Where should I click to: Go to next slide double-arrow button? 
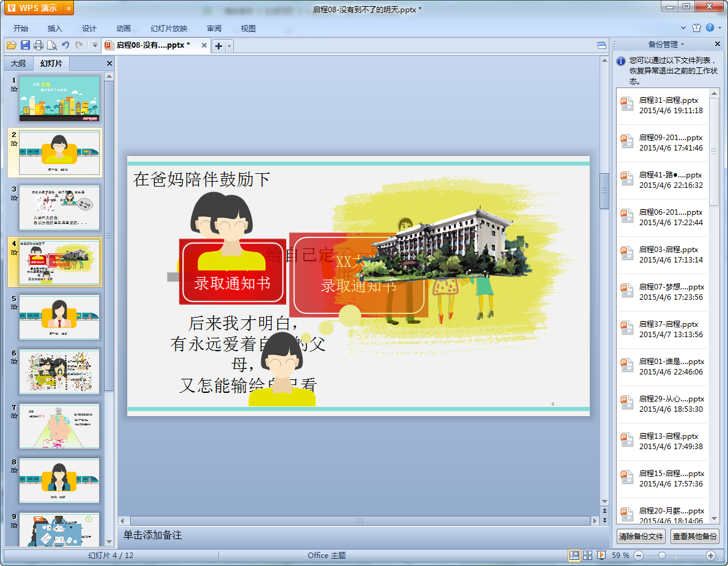pyautogui.click(x=604, y=520)
